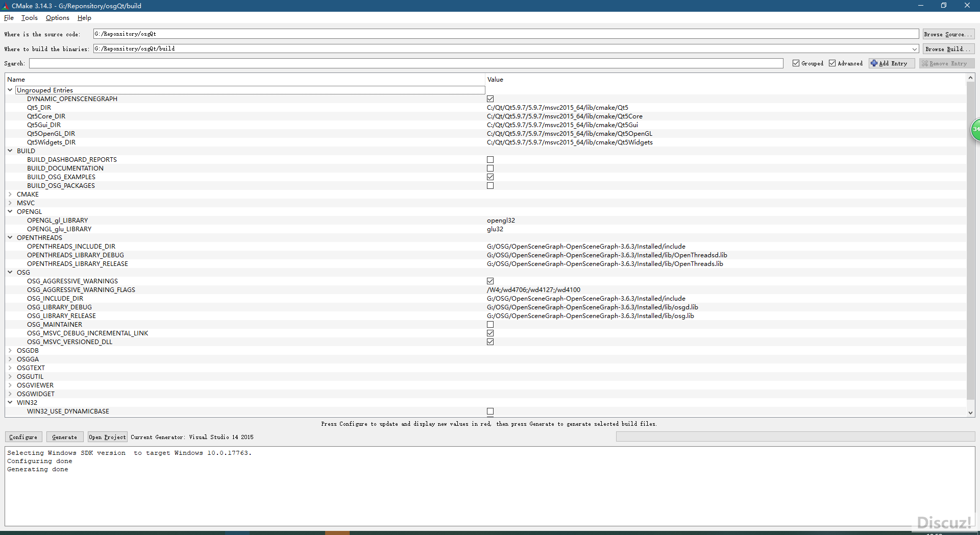Click the CMake logo in title bar
This screenshot has width=980, height=535.
[6, 6]
